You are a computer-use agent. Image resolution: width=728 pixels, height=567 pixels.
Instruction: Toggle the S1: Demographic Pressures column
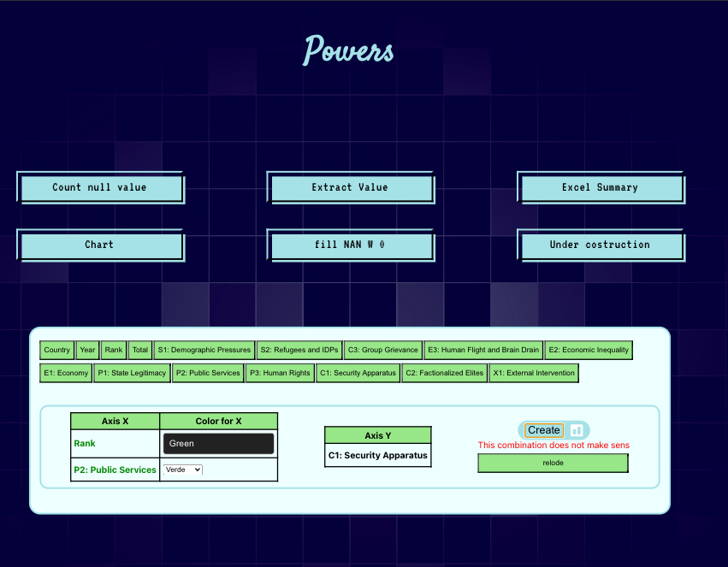tap(204, 350)
